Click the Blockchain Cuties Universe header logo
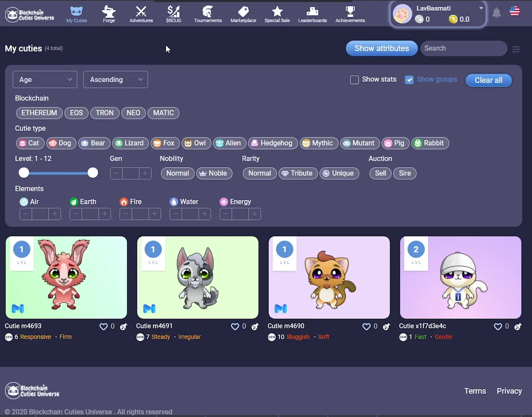 30,15
